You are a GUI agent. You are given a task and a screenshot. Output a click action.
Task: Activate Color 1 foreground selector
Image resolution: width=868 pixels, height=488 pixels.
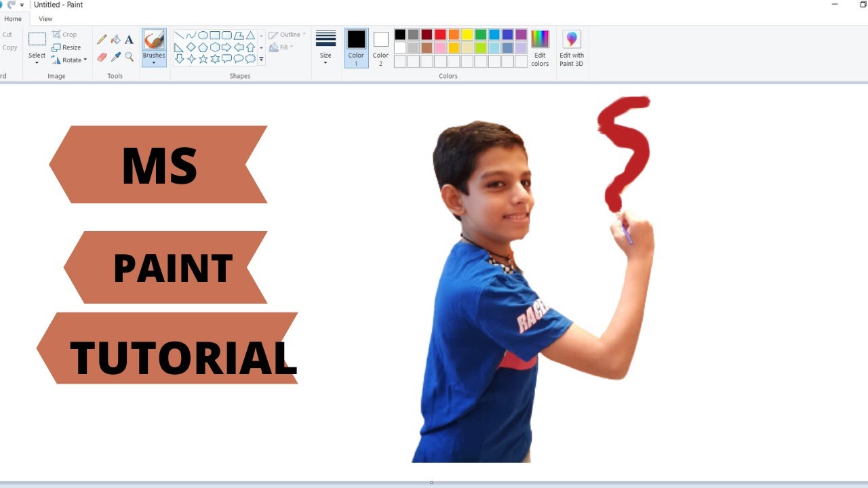pyautogui.click(x=356, y=48)
